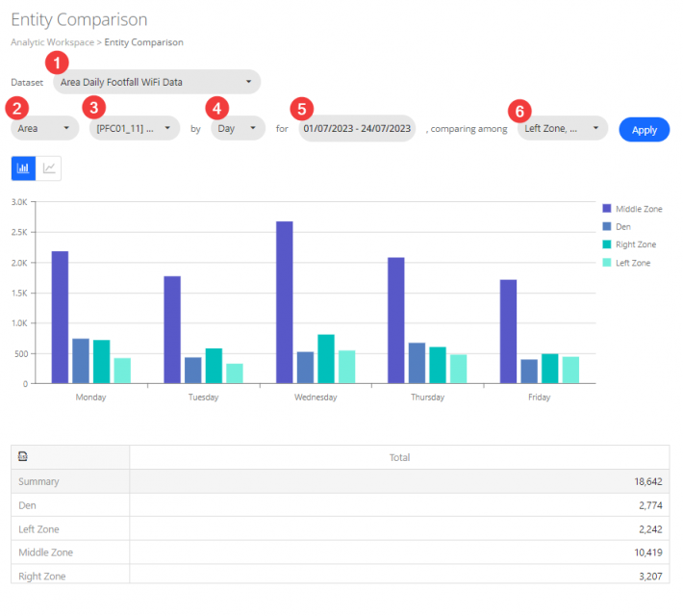Switch to bar chart view
Image resolution: width=683 pixels, height=616 pixels.
point(23,168)
